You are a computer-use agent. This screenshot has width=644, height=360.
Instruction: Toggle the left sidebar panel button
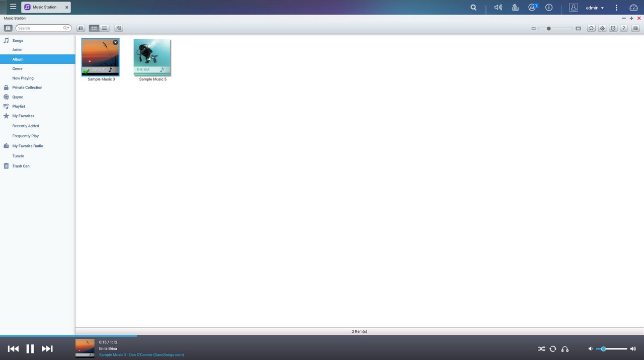8,28
